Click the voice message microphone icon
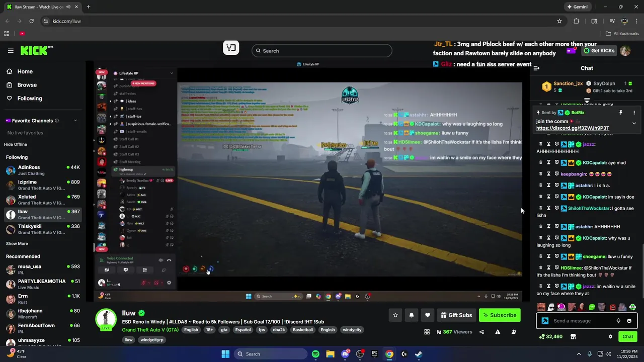The width and height of the screenshot is (644, 362). tap(618, 321)
